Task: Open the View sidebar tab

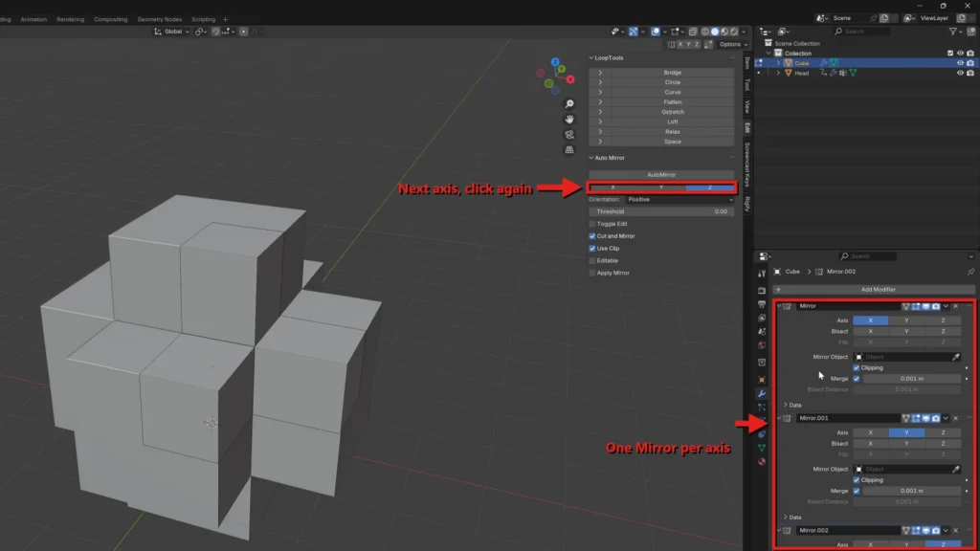Action: (x=746, y=106)
